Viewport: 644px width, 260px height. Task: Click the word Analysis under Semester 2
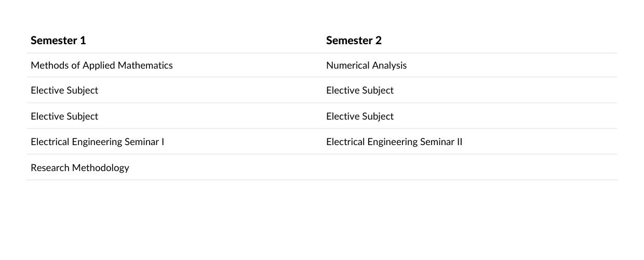point(387,66)
